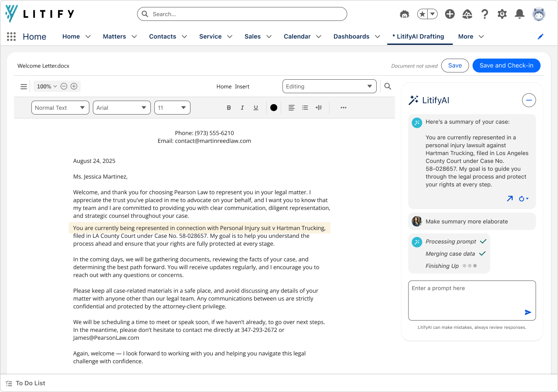
Task: Click the Save button
Action: tap(455, 65)
